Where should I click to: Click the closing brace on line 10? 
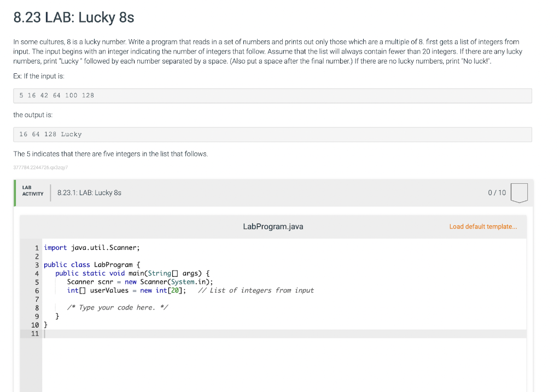tap(46, 324)
